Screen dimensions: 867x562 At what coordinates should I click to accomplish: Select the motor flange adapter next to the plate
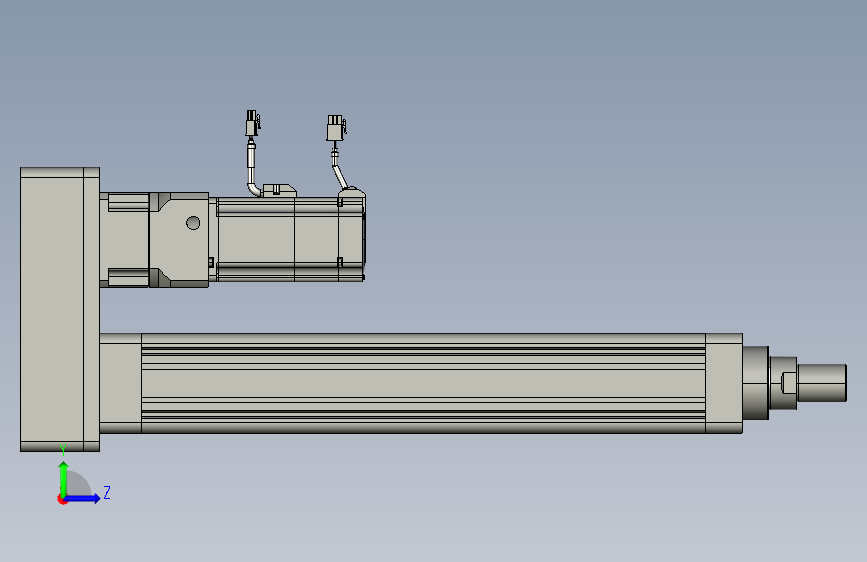click(124, 240)
